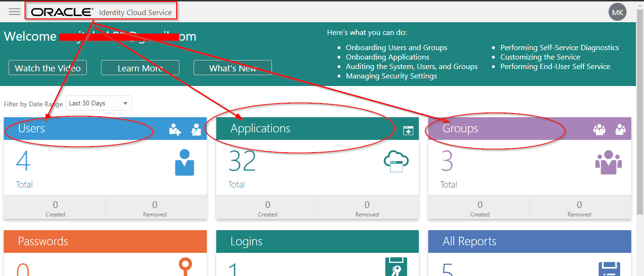
Task: Click the Watch the Video button
Action: [48, 68]
